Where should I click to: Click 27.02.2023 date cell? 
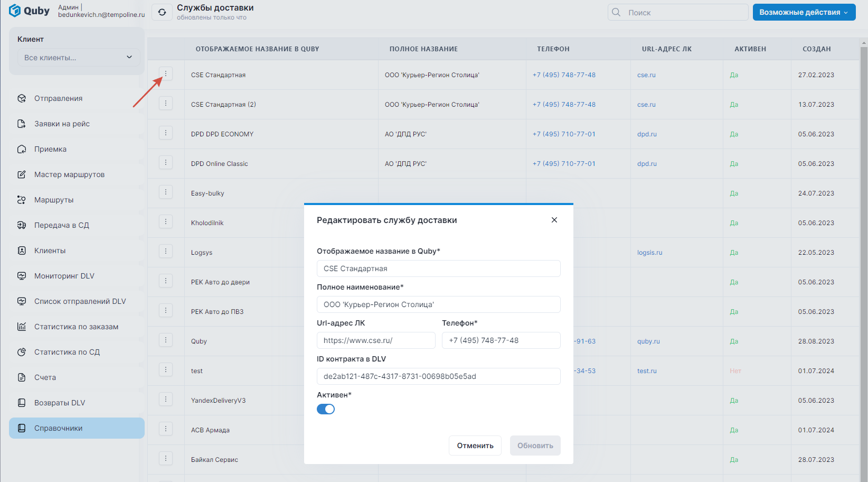(x=816, y=75)
